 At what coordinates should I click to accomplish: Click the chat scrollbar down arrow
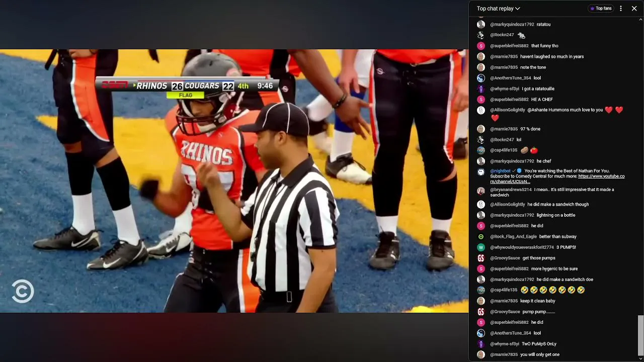pos(640,358)
